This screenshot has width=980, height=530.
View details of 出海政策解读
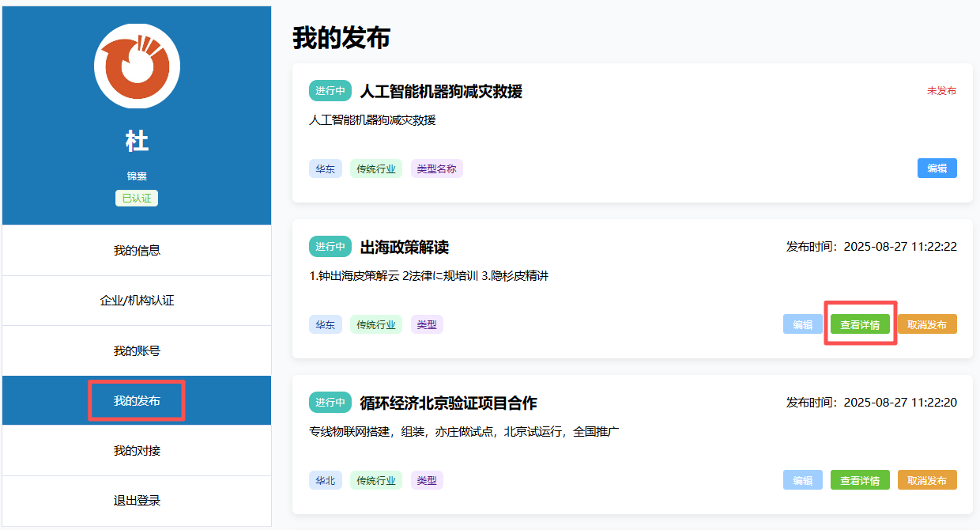click(x=860, y=324)
